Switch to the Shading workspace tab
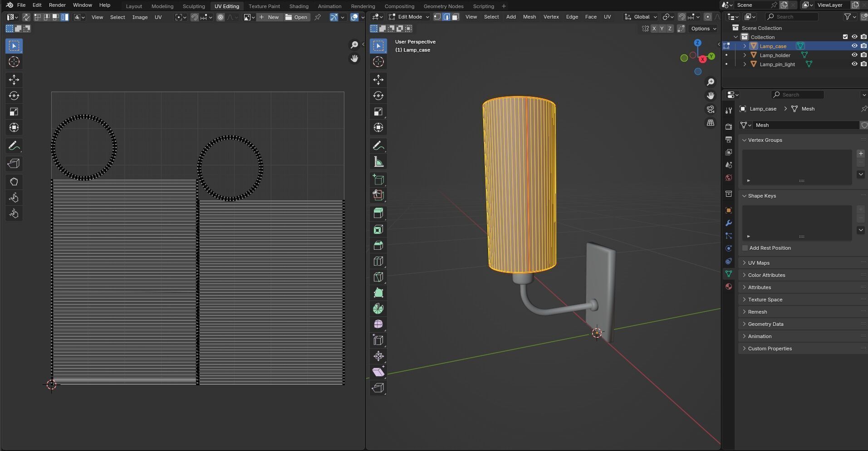The image size is (868, 451). pos(299,6)
